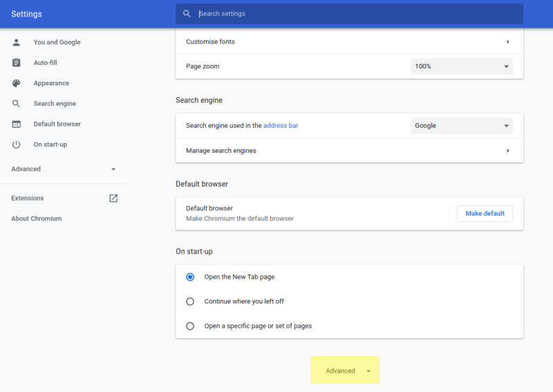Viewport: 553px width, 392px height.
Task: Click the browser window icon for Default browser
Action: tap(16, 124)
